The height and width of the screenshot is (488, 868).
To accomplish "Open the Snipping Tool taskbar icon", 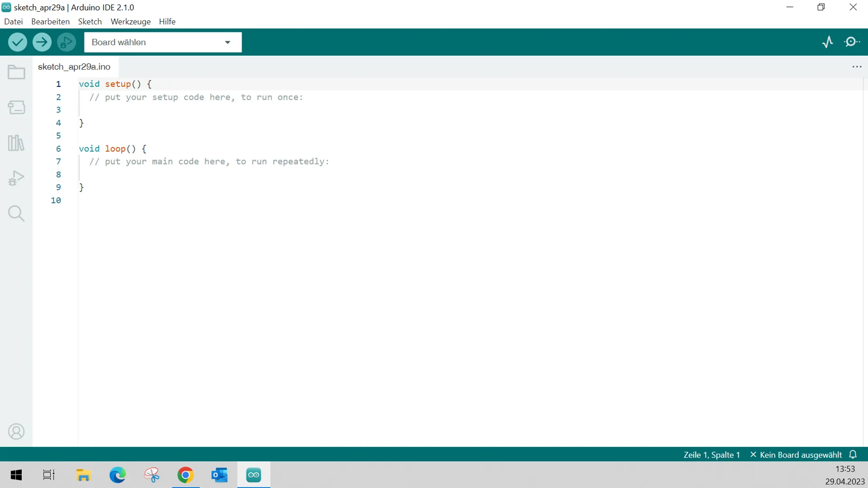I will point(152,475).
